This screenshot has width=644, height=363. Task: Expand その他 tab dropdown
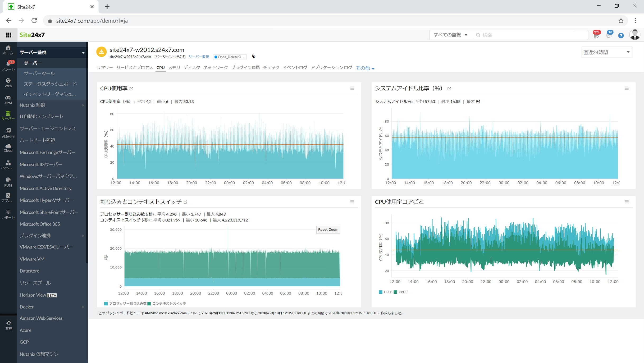click(365, 68)
